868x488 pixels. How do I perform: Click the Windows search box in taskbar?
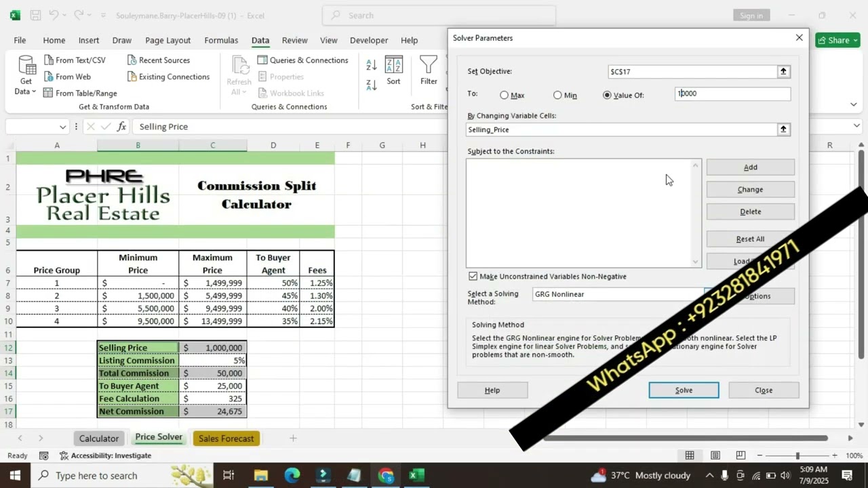point(124,475)
